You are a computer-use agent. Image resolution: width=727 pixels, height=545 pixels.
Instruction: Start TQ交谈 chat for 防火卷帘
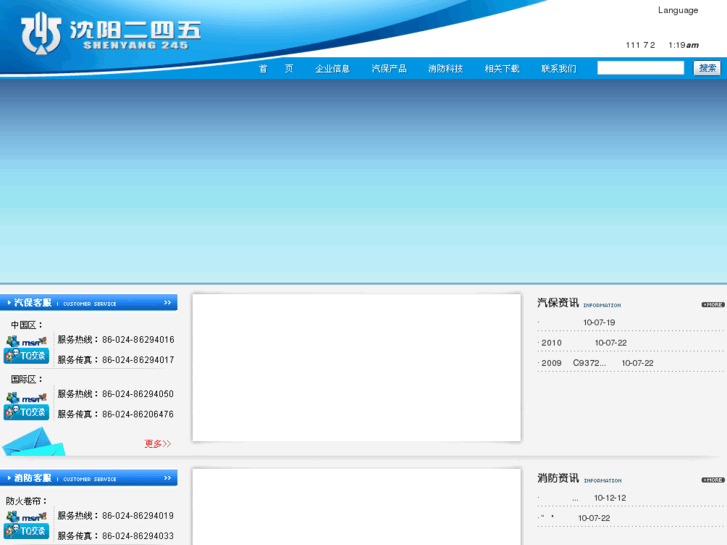(26, 531)
